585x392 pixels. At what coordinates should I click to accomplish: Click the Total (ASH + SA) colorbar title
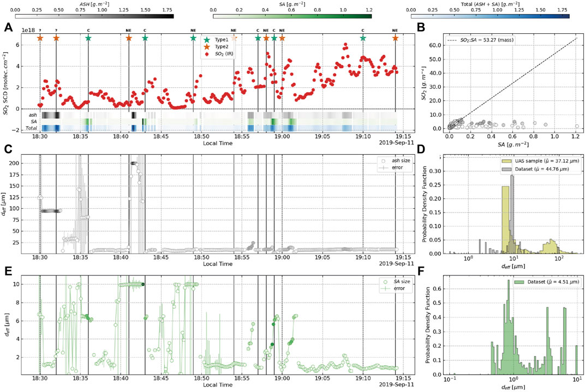click(490, 4)
